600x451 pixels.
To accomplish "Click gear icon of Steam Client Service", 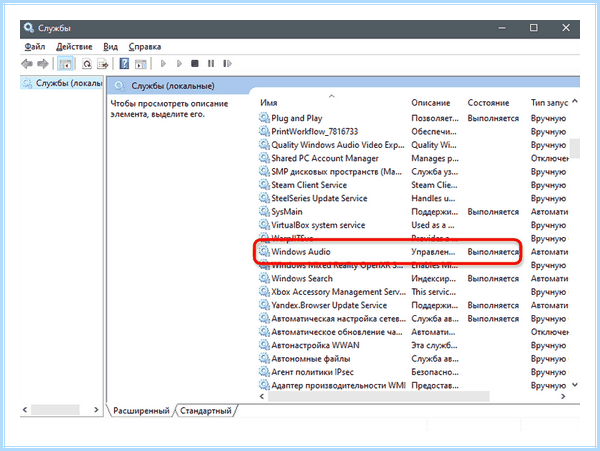I will coord(264,184).
